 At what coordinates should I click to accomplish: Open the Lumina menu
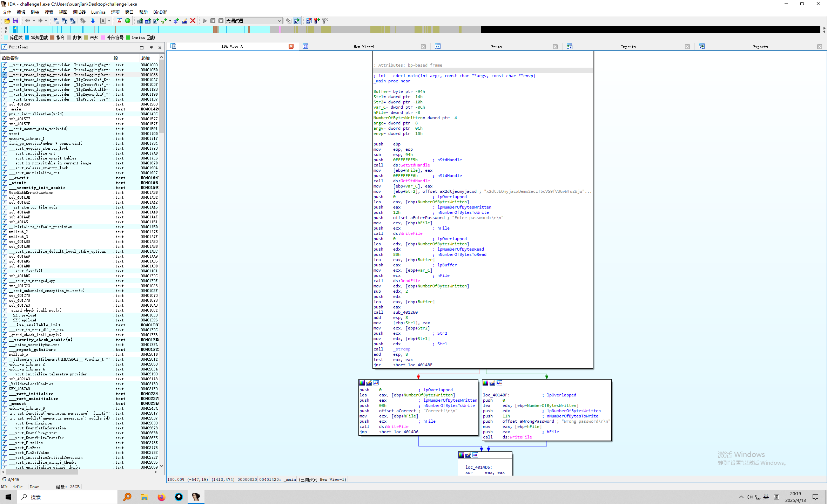coord(98,12)
